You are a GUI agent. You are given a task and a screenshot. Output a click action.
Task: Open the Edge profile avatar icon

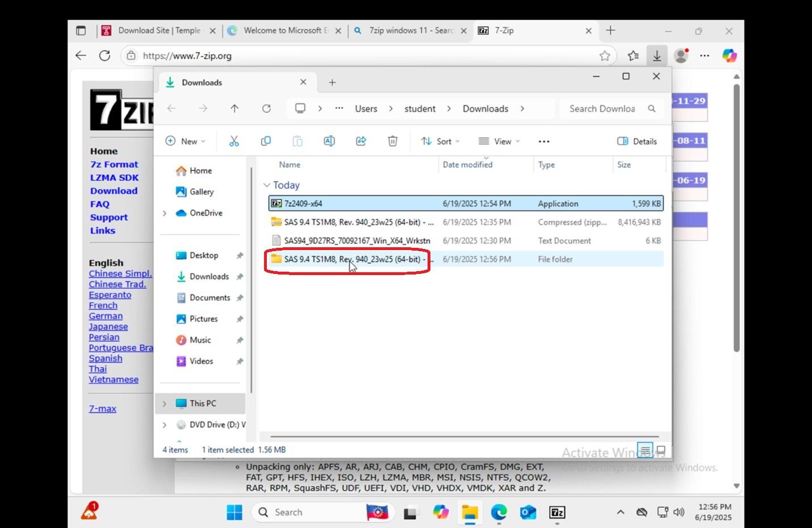[680, 56]
